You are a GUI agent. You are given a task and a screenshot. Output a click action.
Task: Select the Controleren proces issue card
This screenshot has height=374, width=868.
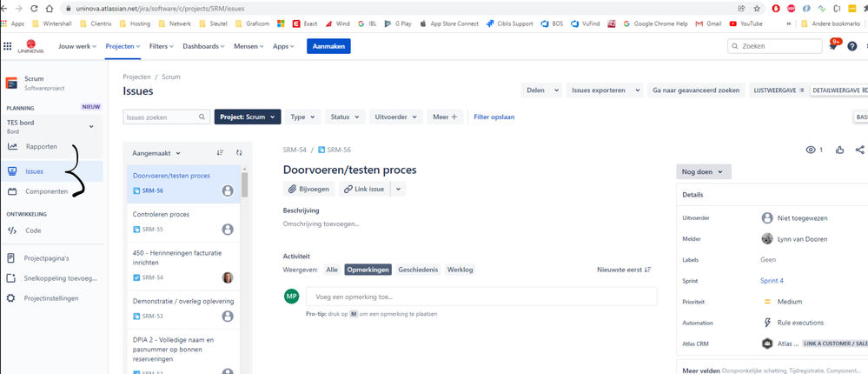[184, 223]
